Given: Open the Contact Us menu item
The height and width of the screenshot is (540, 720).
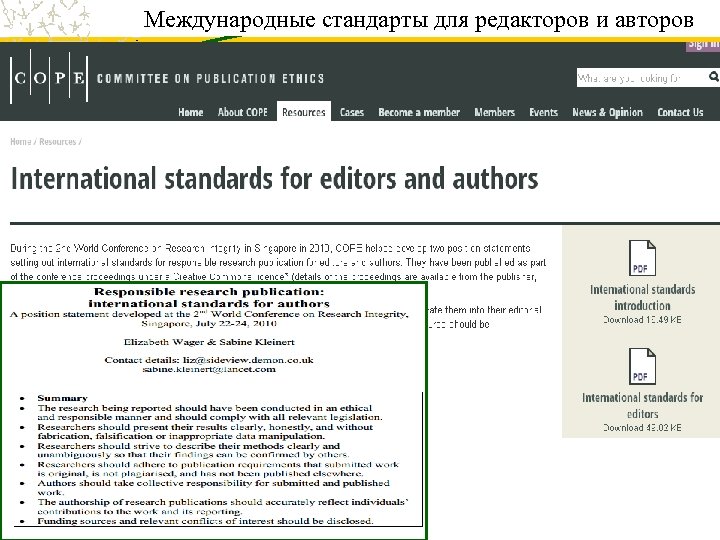Looking at the screenshot, I should point(680,112).
